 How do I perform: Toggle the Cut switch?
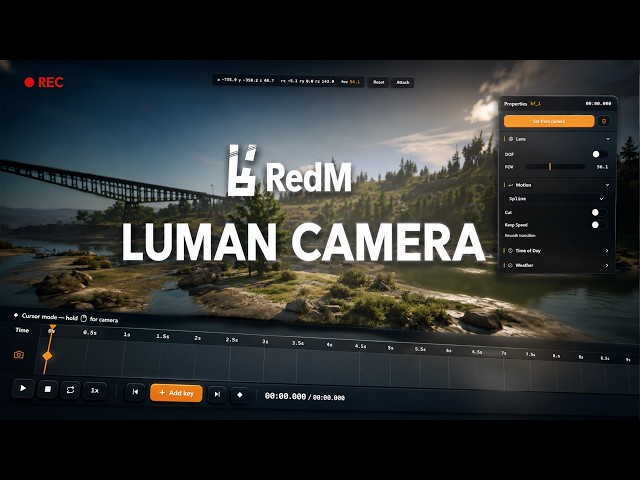599,212
